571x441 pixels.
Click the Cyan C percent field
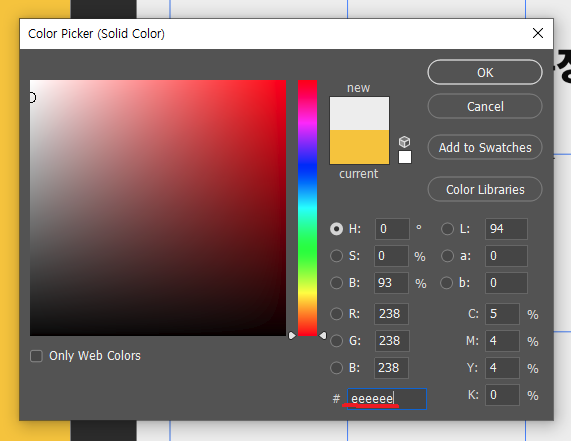tap(502, 314)
